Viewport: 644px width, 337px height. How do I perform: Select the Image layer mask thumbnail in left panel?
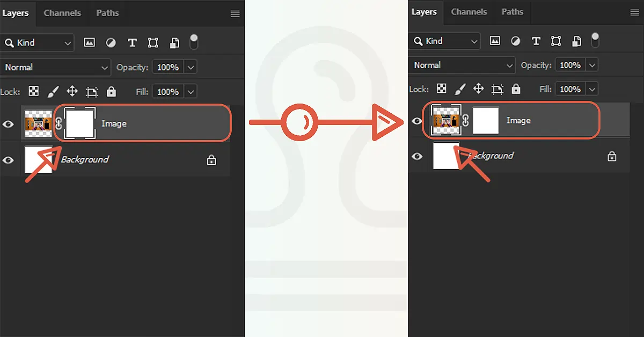(x=79, y=124)
